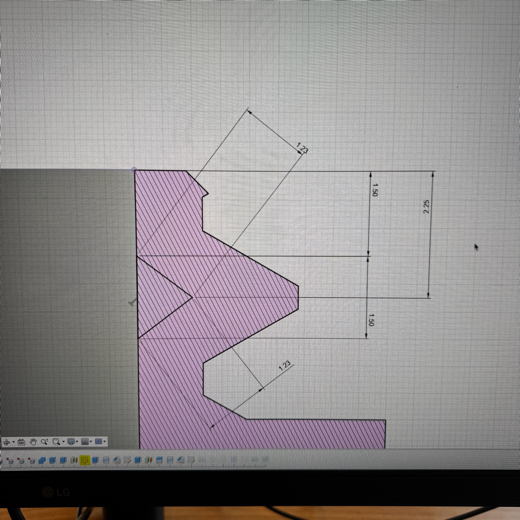The width and height of the screenshot is (520, 520).
Task: Select the second green-orange mirror feature in timeline
Action: pos(149,460)
